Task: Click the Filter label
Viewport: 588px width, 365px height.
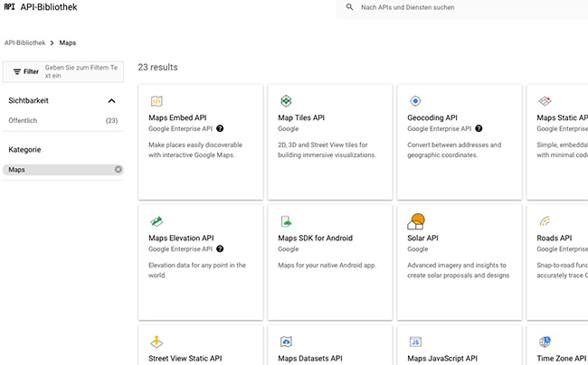Action: [31, 71]
